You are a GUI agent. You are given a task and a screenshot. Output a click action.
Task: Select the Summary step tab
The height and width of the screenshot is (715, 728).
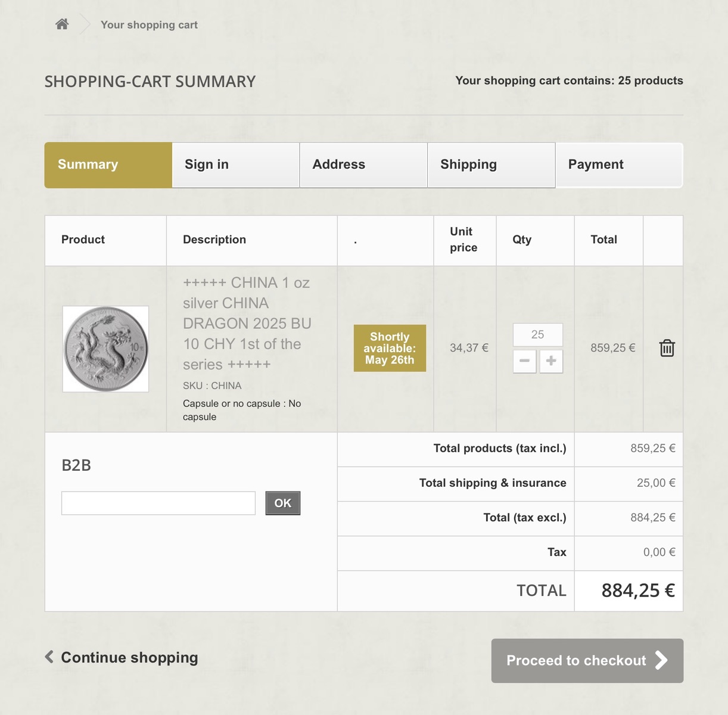(x=108, y=165)
